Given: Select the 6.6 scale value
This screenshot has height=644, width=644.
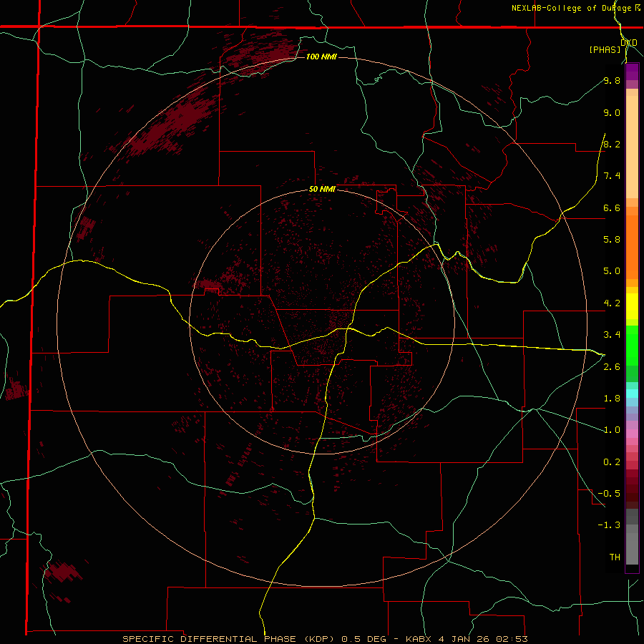Looking at the screenshot, I should click(612, 208).
